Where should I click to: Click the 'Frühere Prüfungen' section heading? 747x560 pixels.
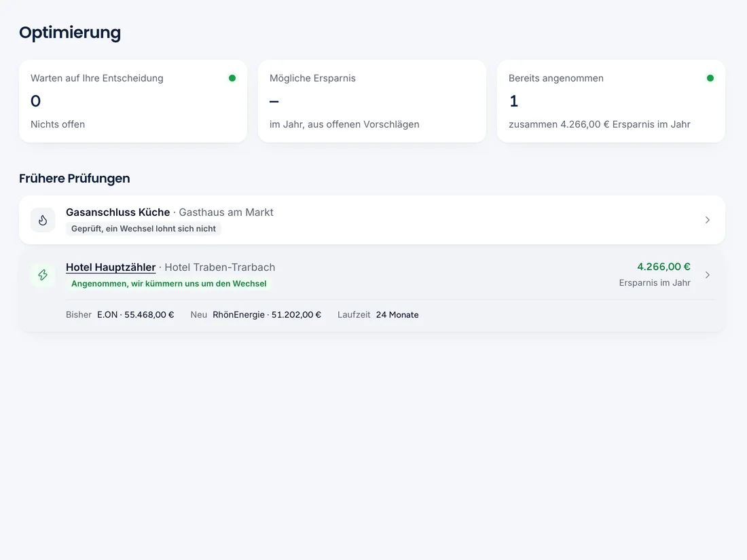tap(74, 179)
